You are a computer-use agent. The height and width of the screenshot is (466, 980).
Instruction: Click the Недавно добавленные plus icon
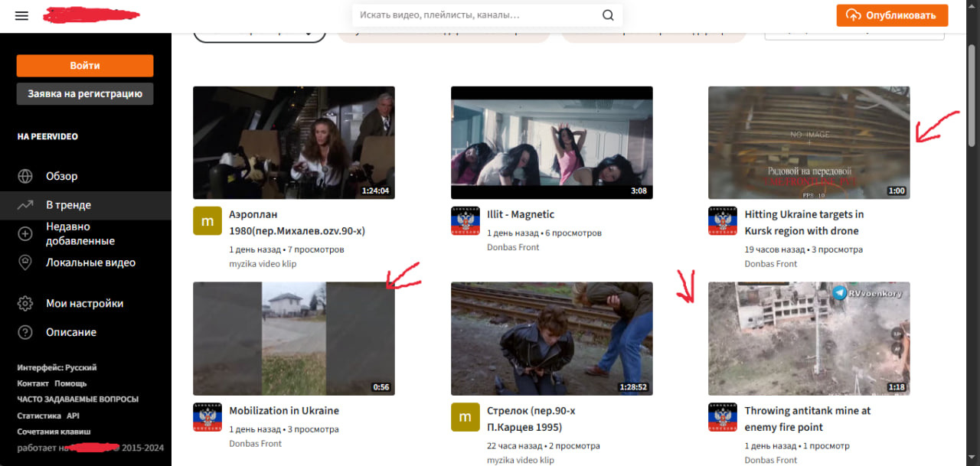coord(25,233)
